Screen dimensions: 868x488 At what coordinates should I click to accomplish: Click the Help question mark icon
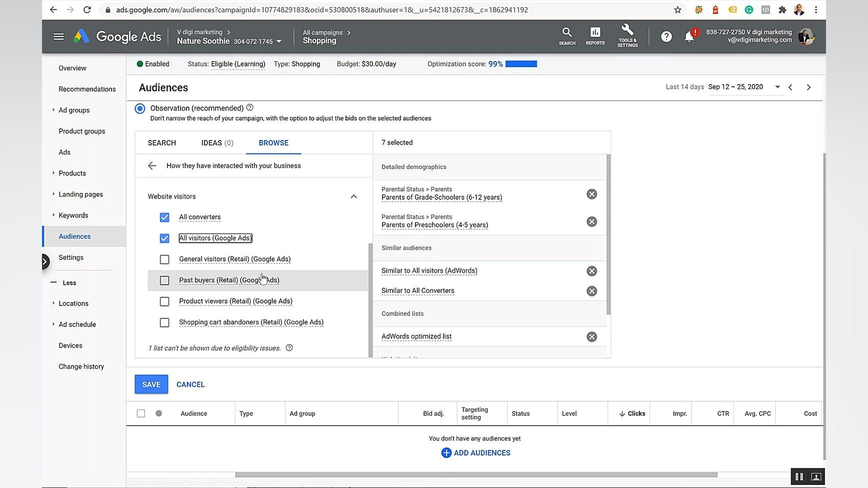point(666,36)
